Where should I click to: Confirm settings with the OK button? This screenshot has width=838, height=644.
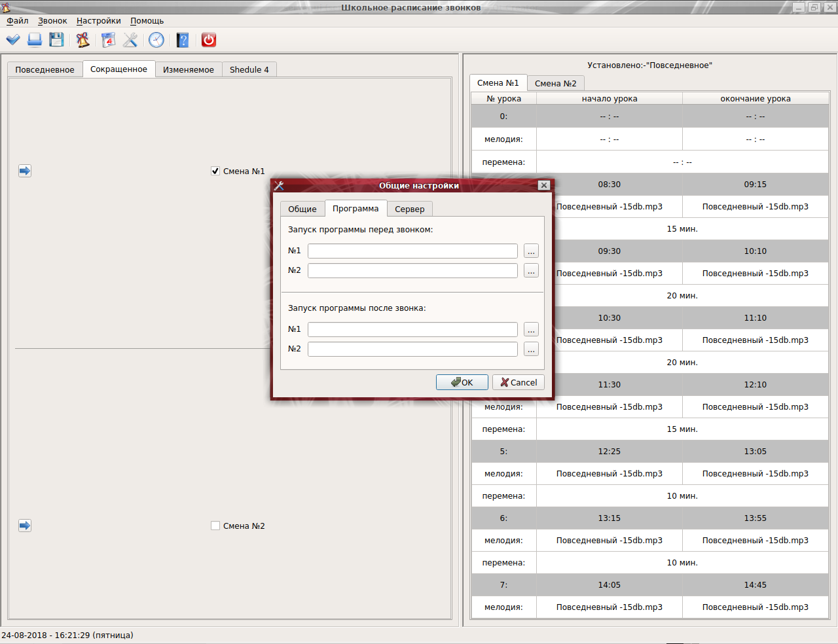(x=462, y=382)
